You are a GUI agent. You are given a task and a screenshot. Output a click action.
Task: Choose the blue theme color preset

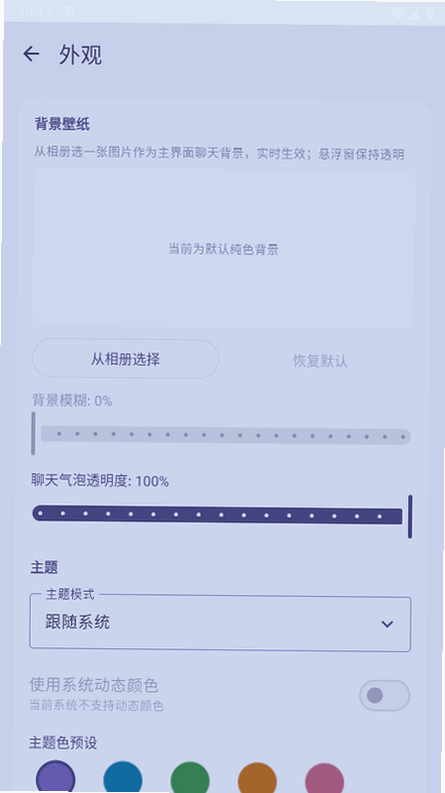coord(123,778)
